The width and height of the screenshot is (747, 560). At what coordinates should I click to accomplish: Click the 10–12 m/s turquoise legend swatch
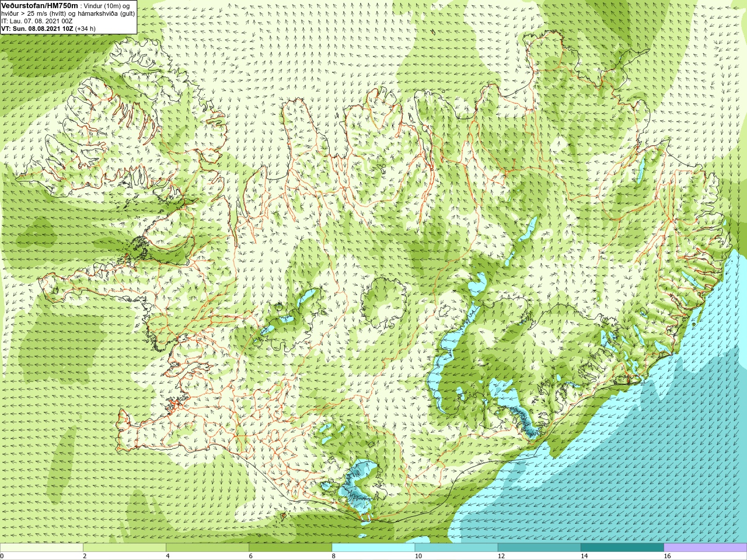(456, 548)
